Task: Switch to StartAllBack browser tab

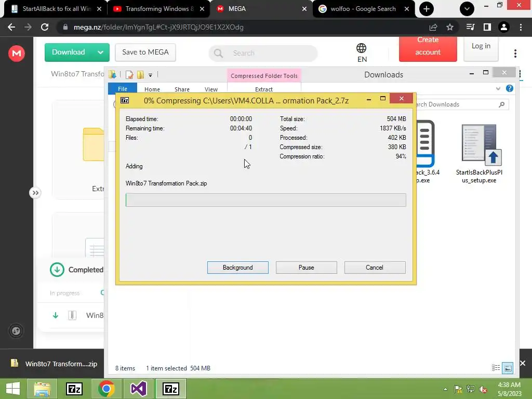Action: 56,9
